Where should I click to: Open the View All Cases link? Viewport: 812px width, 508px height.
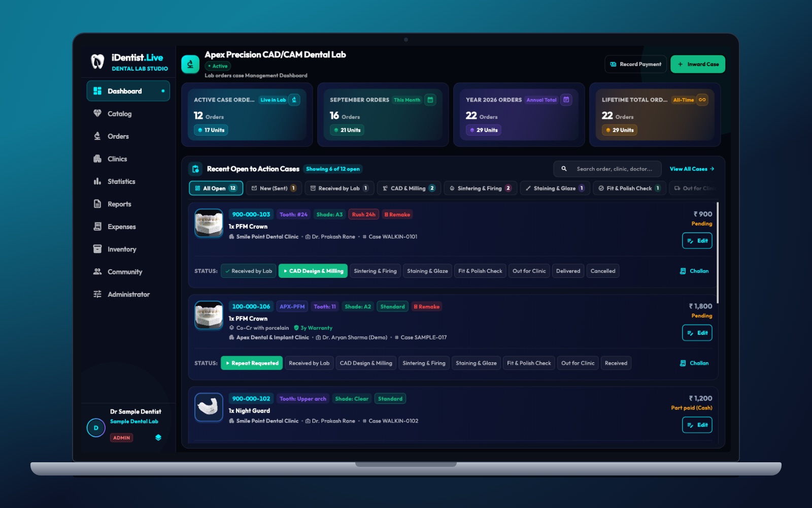coord(692,169)
